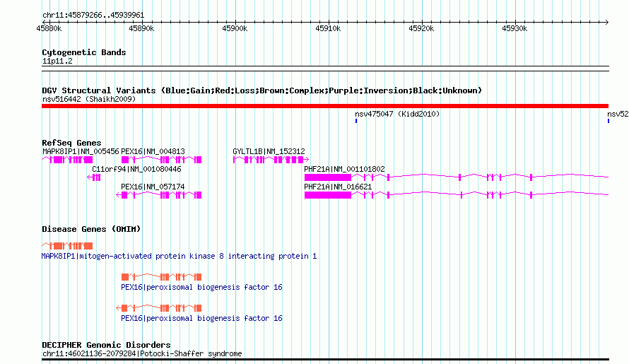629x364 pixels.
Task: Click the nsv475047 (Kidd2010) label
Action: 397,114
